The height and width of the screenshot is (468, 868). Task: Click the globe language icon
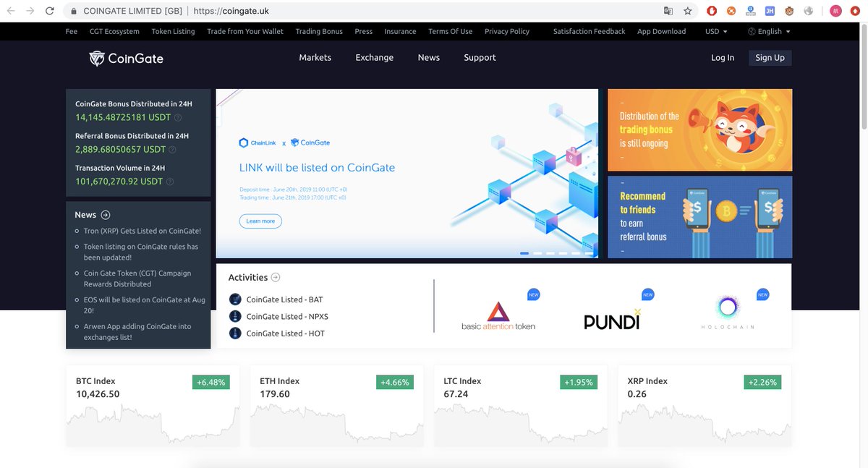[x=752, y=31]
